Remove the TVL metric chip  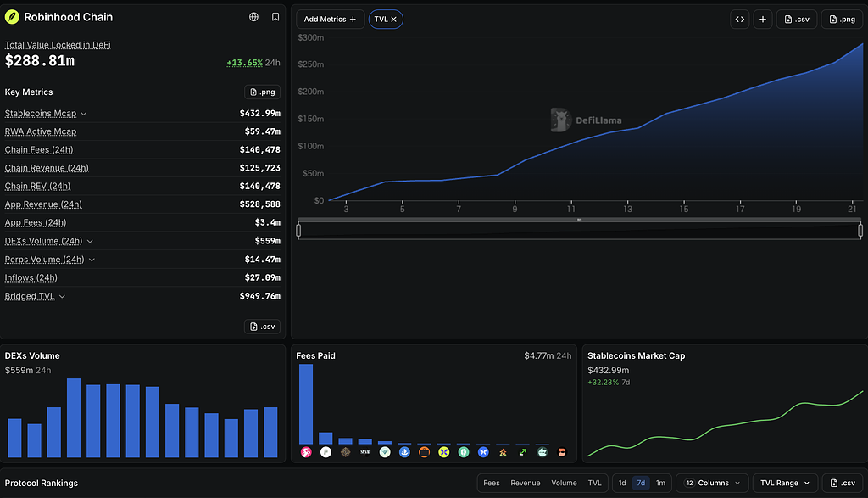coord(393,20)
